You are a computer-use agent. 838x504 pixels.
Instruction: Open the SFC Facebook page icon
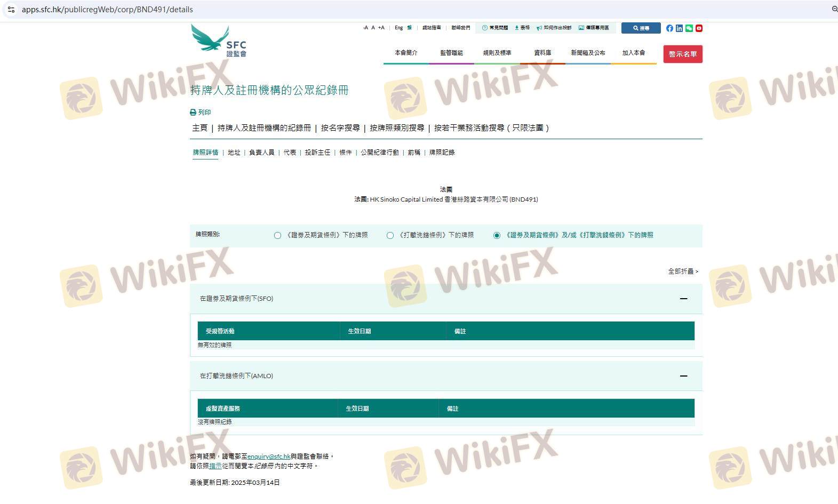669,28
